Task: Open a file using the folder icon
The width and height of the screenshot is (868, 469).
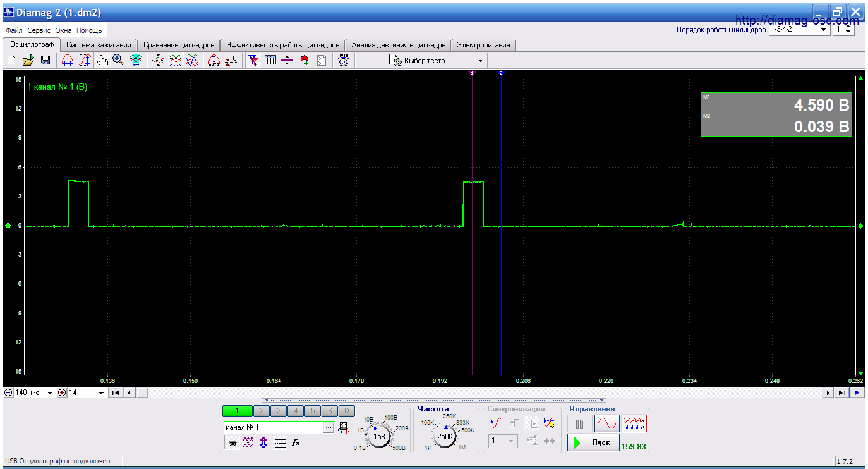Action: pyautogui.click(x=28, y=61)
